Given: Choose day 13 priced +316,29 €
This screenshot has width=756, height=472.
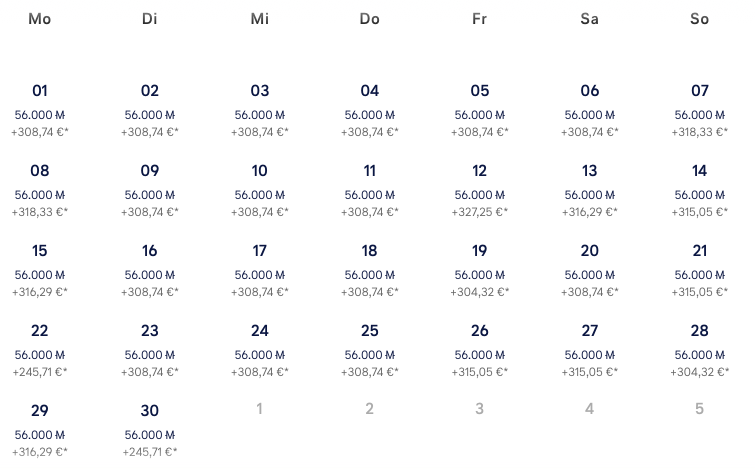Looking at the screenshot, I should pos(589,190).
